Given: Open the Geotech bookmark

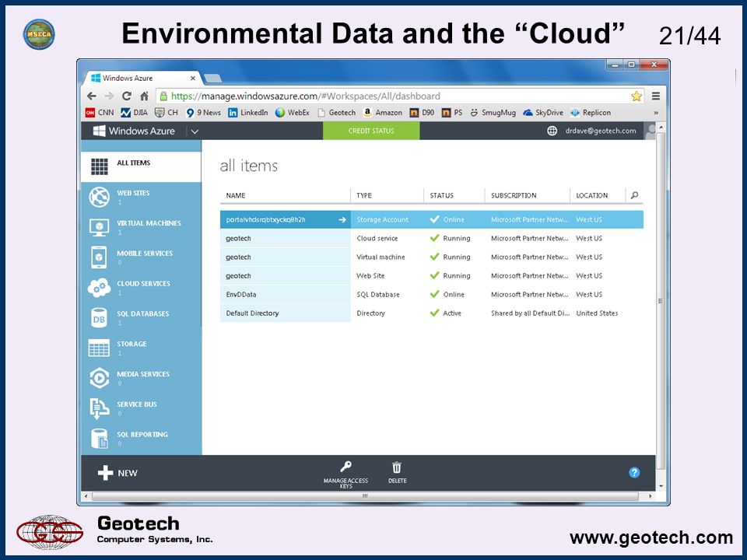Looking at the screenshot, I should [336, 112].
